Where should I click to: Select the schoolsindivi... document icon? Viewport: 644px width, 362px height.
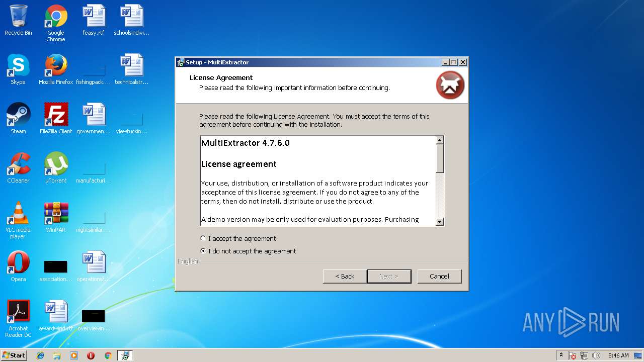pos(131,20)
